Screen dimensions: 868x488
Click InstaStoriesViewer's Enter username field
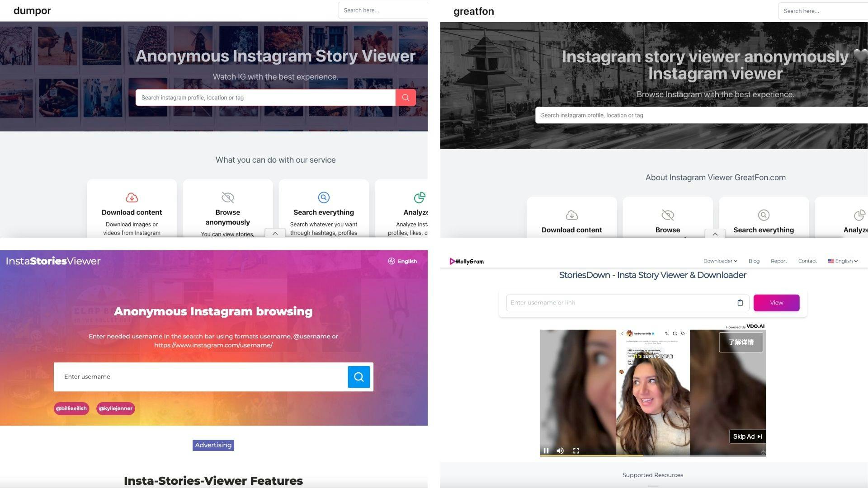coord(201,377)
